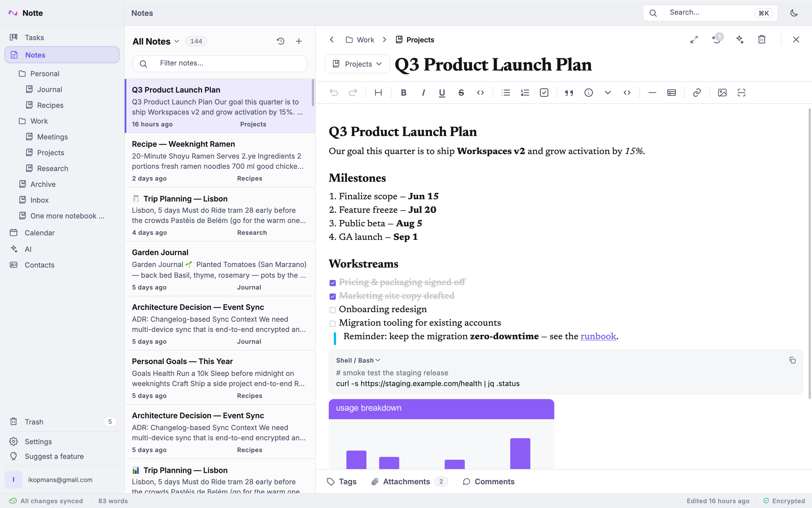812x508 pixels.
Task: Click the Filter notes field
Action: pyautogui.click(x=220, y=63)
